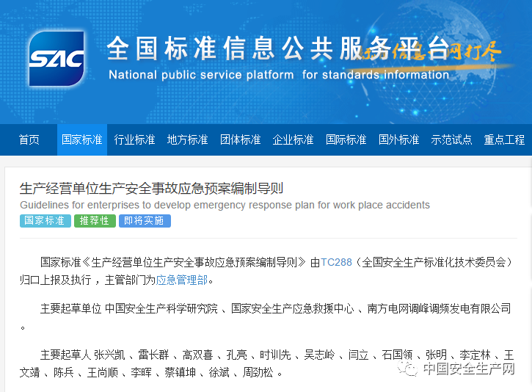Click the Chinese standard title heading
This screenshot has width=532, height=392.
[151, 188]
